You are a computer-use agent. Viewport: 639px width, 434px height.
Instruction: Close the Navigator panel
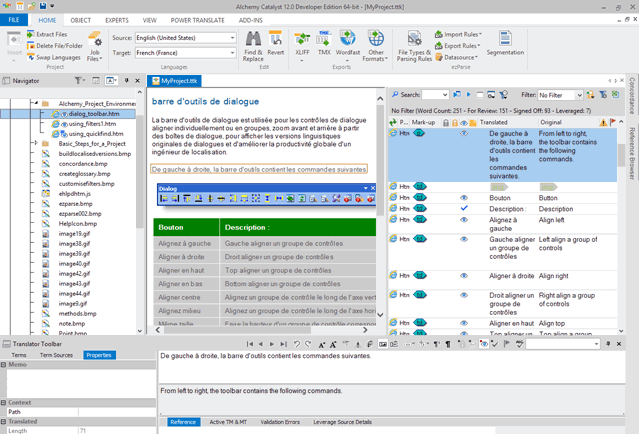click(137, 81)
